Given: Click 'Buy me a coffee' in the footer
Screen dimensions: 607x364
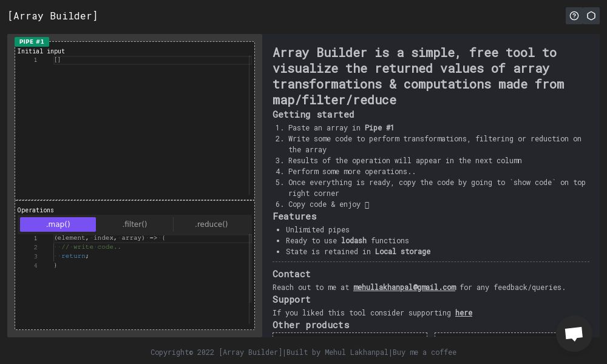Looking at the screenshot, I should point(424,352).
